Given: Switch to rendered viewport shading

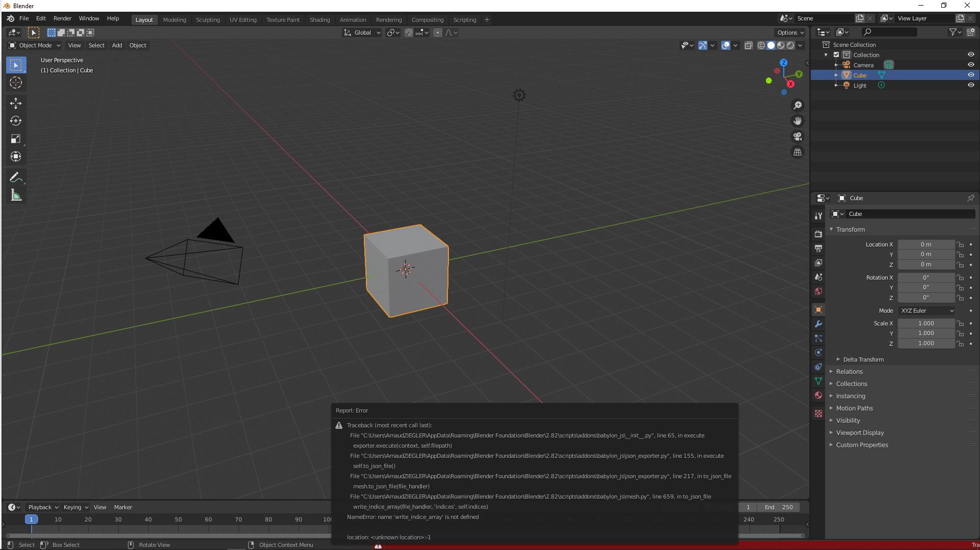Looking at the screenshot, I should coord(790,45).
